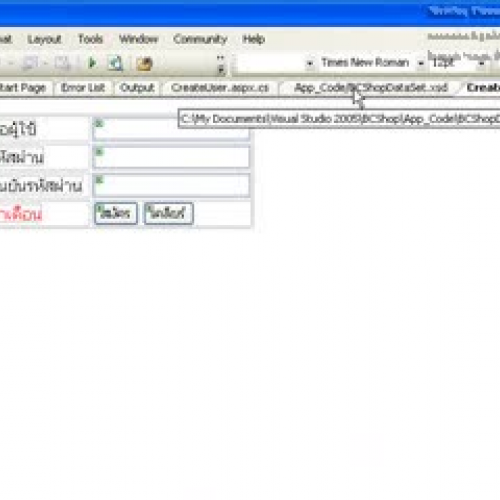
Task: Open the Tools menu
Action: tap(90, 39)
